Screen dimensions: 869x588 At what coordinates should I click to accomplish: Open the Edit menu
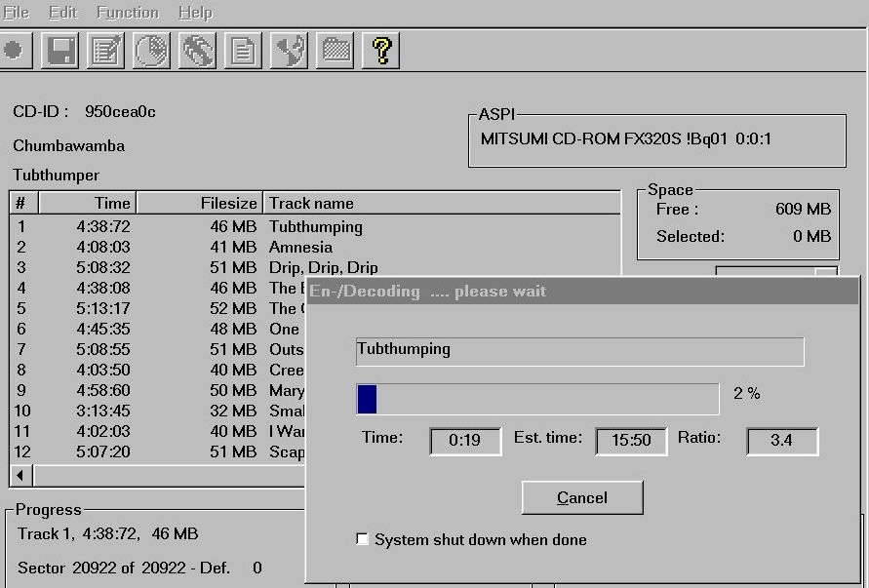[x=63, y=13]
